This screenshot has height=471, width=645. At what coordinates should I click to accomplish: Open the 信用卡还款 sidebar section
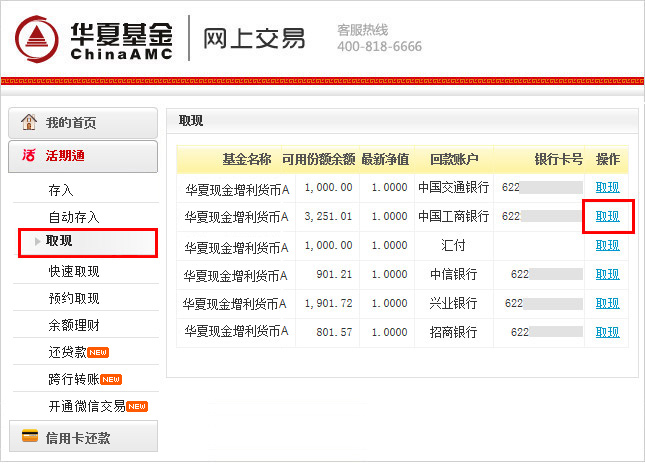[x=83, y=436]
